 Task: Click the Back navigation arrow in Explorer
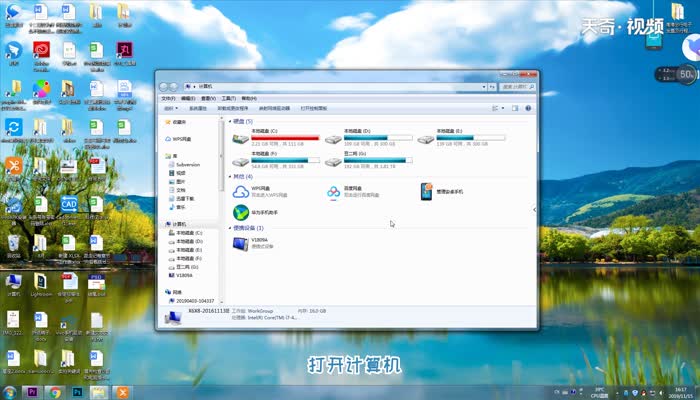point(164,87)
